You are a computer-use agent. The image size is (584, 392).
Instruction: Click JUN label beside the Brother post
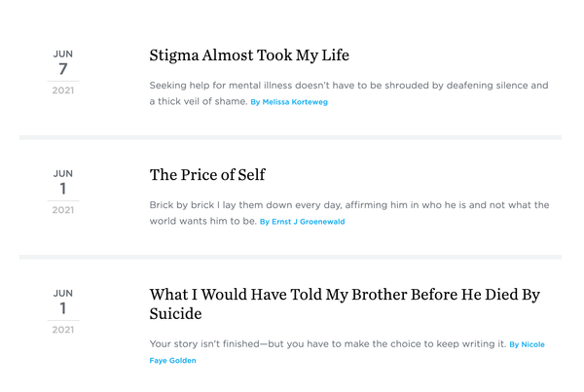click(63, 293)
